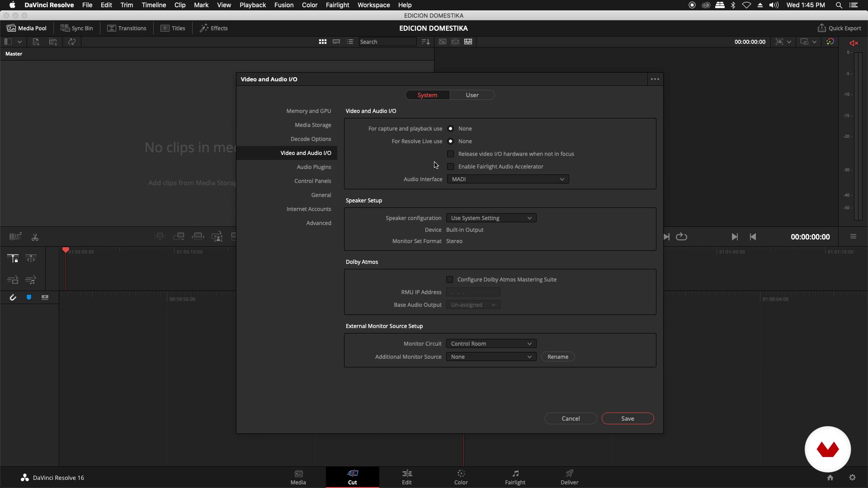This screenshot has width=868, height=488.
Task: Click Save in preferences dialog
Action: [x=627, y=419]
